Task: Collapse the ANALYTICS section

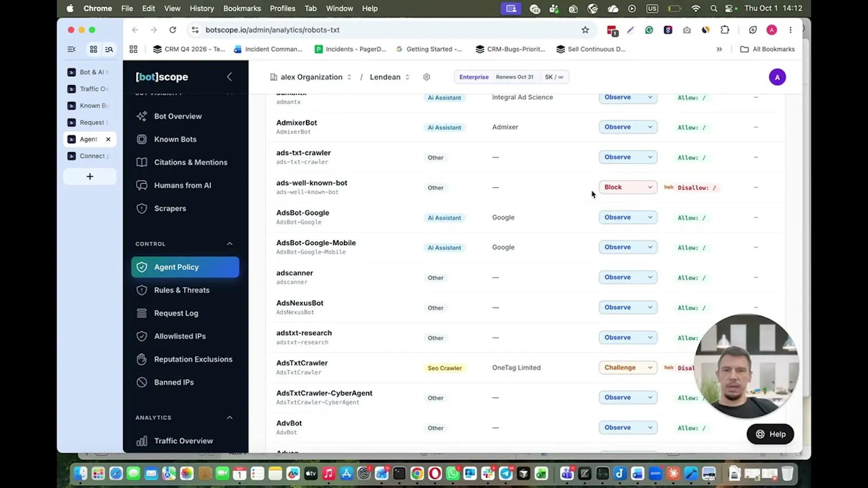Action: pyautogui.click(x=229, y=418)
